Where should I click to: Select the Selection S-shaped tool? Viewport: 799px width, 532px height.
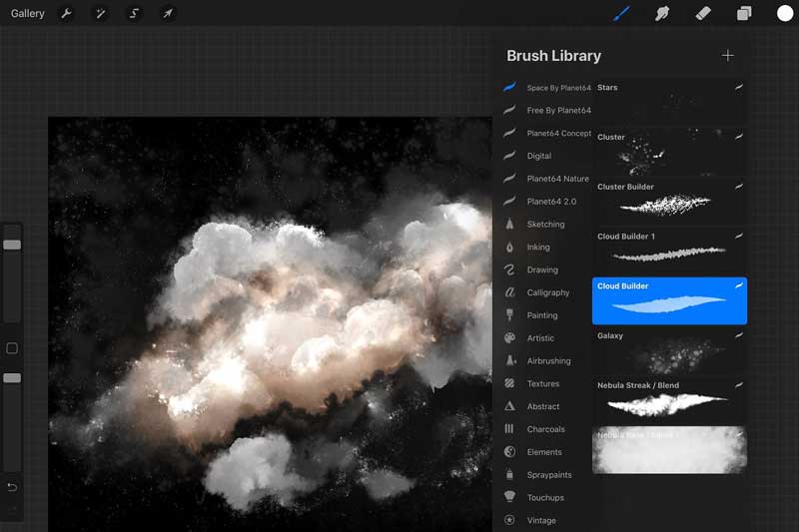(x=134, y=14)
